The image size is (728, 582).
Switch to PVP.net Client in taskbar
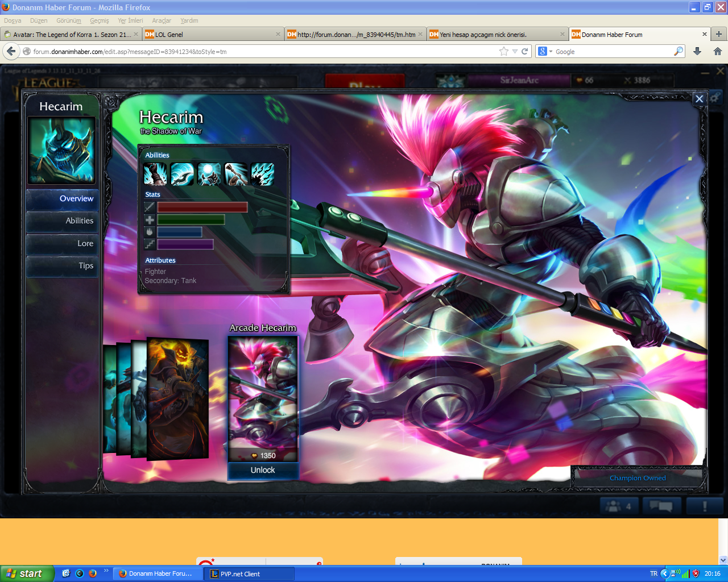(x=250, y=574)
